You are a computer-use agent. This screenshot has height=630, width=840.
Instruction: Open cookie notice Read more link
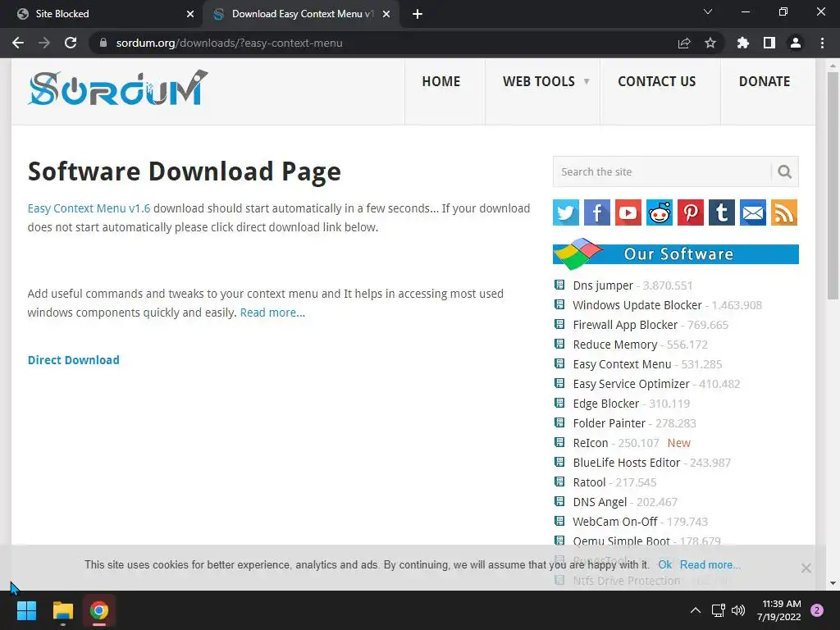(x=710, y=564)
